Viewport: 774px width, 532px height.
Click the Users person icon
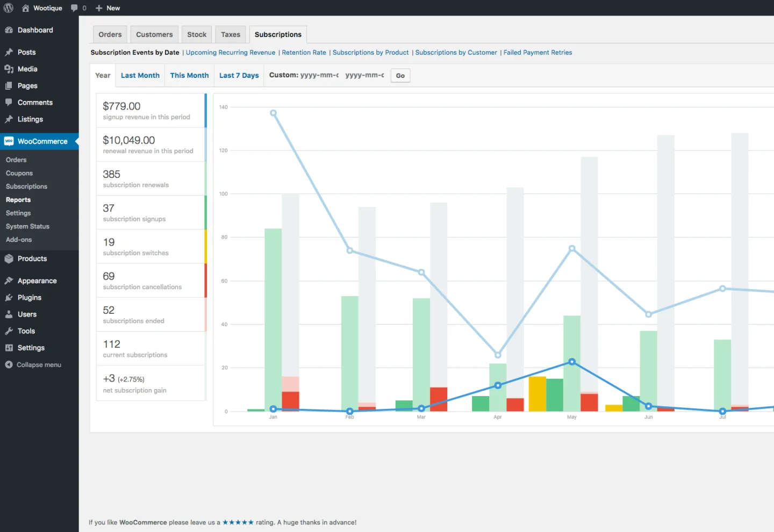[9, 314]
